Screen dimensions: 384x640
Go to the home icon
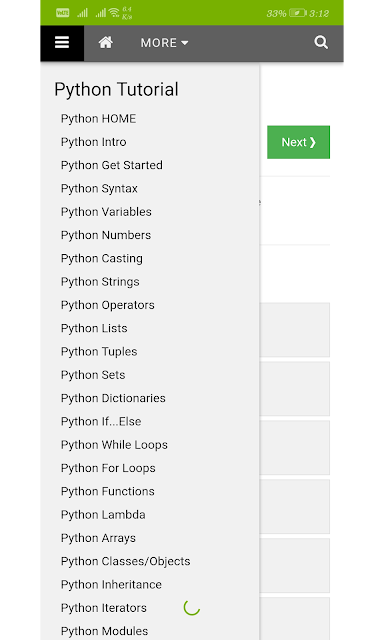pyautogui.click(x=106, y=42)
